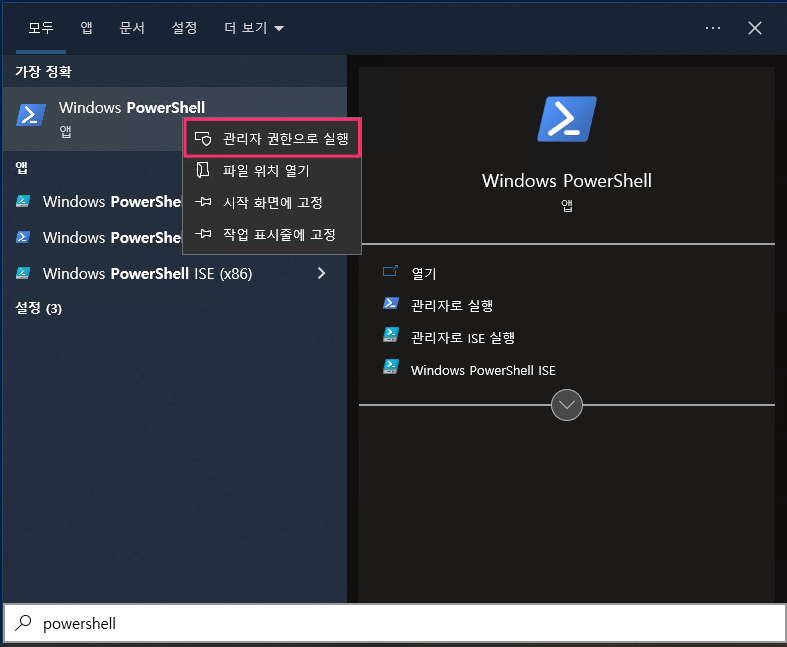The width and height of the screenshot is (787, 647).
Task: Click the 열기 open-window icon
Action: 390,272
